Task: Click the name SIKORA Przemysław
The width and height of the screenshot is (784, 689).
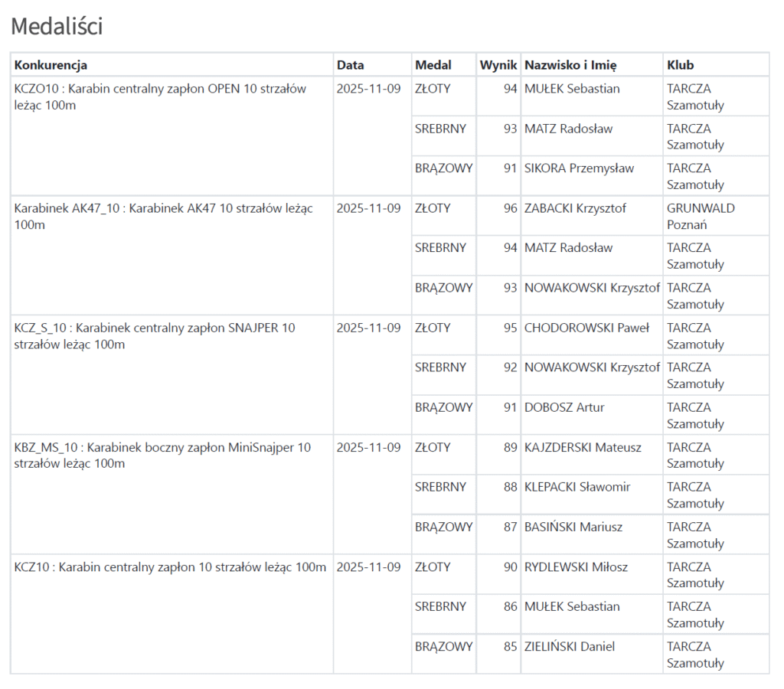Action: pyautogui.click(x=579, y=168)
